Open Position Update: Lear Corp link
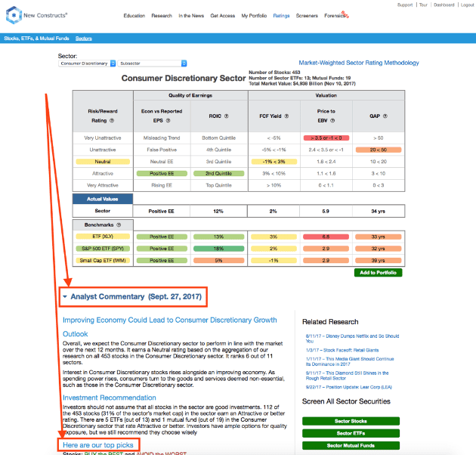476x455 pixels. point(349,387)
